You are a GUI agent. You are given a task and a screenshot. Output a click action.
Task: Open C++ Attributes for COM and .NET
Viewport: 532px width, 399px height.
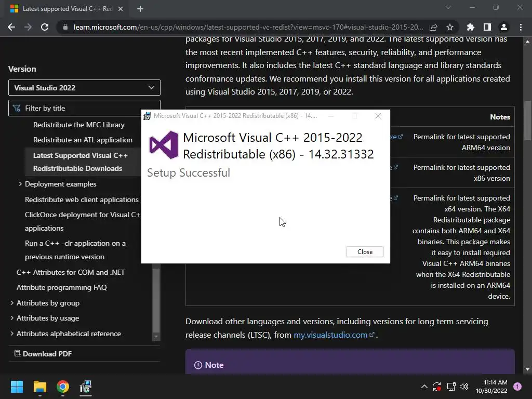(71, 272)
